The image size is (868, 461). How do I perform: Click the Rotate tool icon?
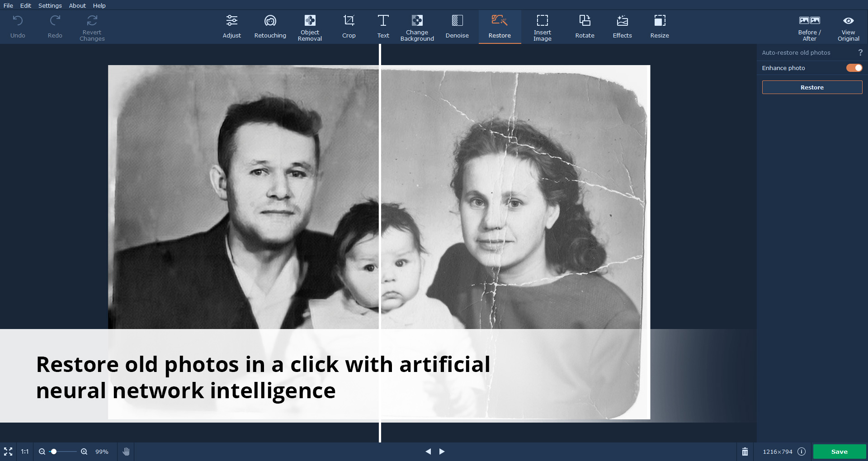(x=585, y=20)
